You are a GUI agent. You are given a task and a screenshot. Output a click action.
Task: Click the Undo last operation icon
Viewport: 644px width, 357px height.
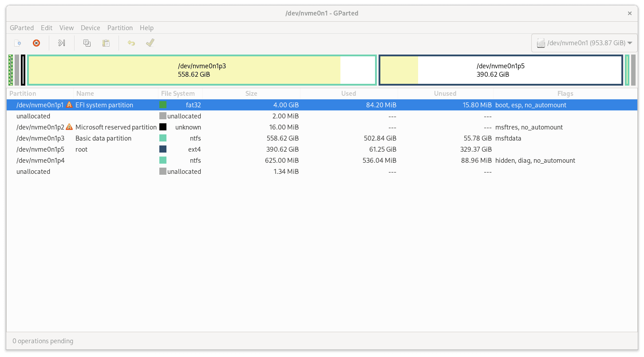coord(131,43)
